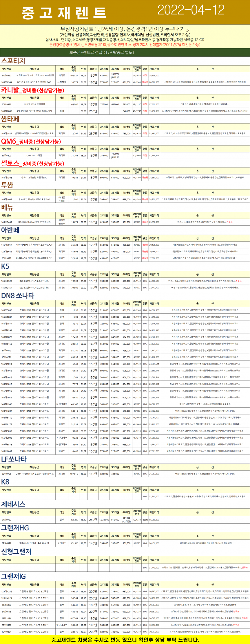Image resolution: width=250 pixels, height=644 pixels.
Task: Click the 폴리시드 color cell in 그랜저HG table
Action: (62, 543)
